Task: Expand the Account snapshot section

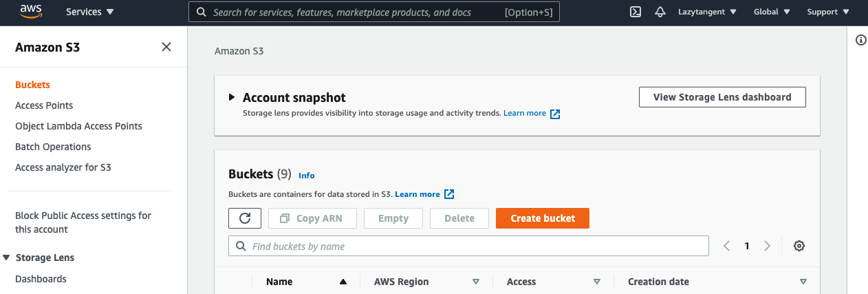Action: pos(232,98)
